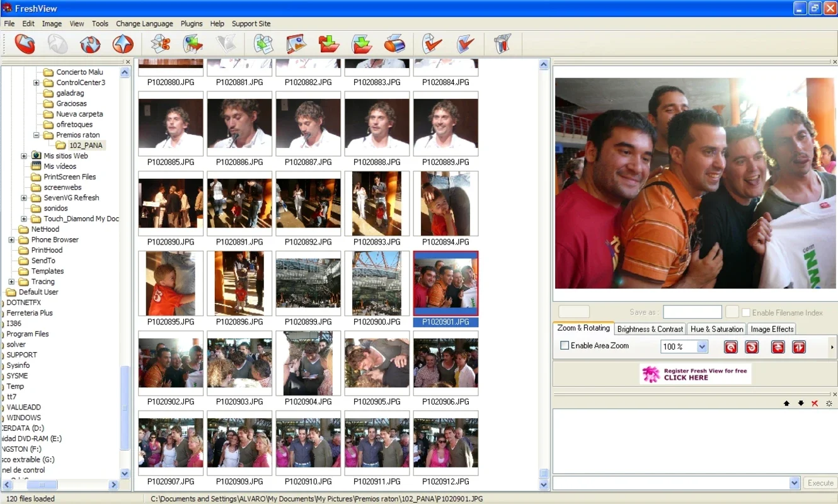Click Register Fresh View for free banner
Screen dimensions: 838x504
[x=695, y=374]
